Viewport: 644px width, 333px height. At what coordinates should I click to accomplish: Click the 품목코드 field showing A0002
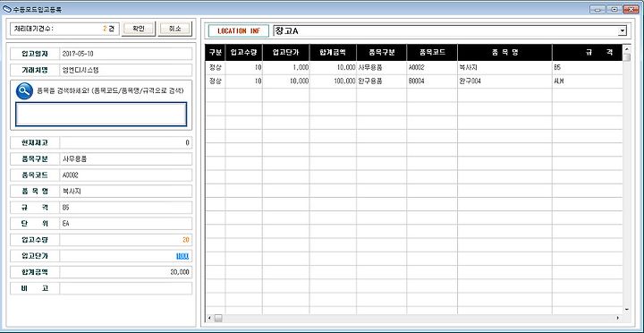[x=126, y=175]
